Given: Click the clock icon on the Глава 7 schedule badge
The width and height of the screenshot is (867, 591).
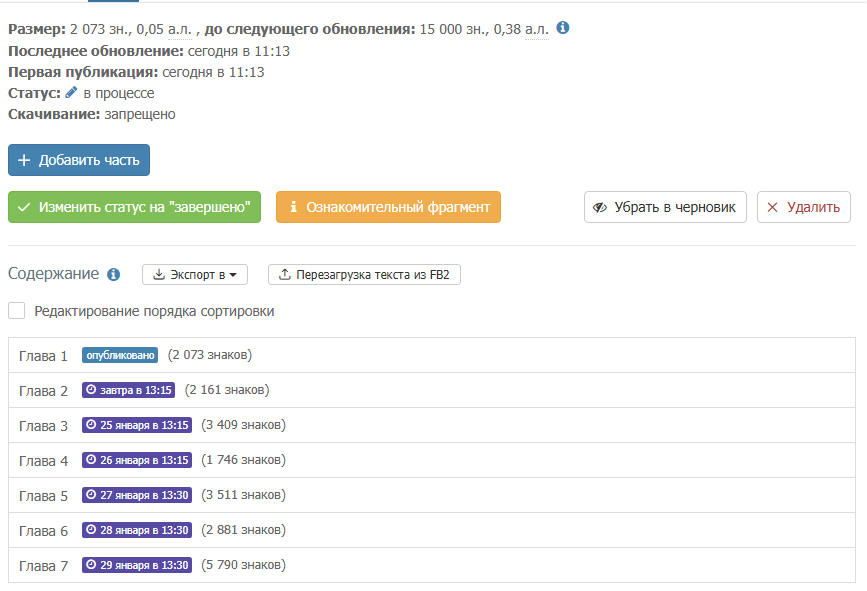Looking at the screenshot, I should pos(91,565).
